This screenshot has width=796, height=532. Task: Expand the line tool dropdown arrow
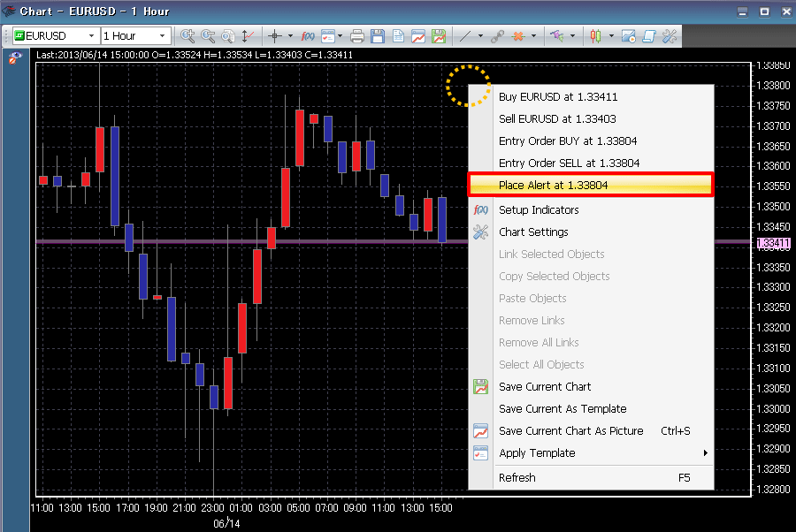pyautogui.click(x=480, y=36)
